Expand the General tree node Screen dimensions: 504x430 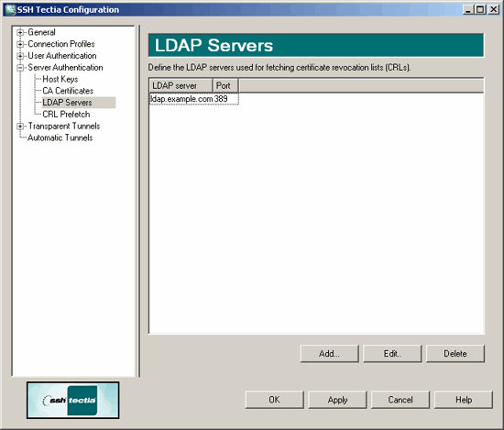coord(20,32)
